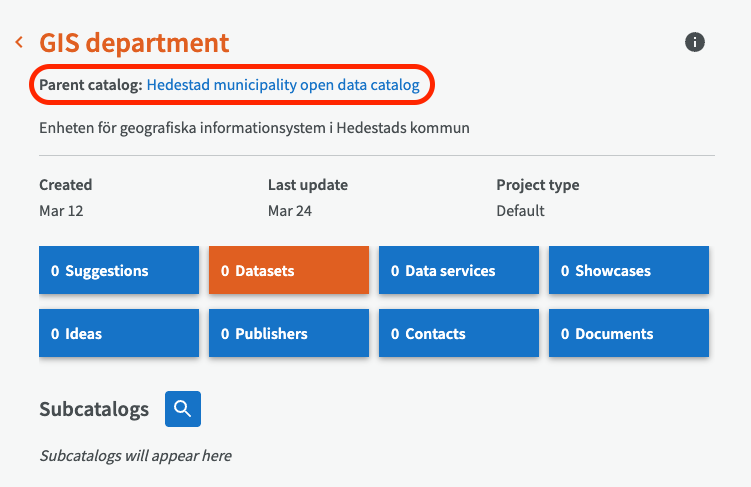Click the Swedish catalog description text
This screenshot has height=487, width=751.
click(254, 128)
